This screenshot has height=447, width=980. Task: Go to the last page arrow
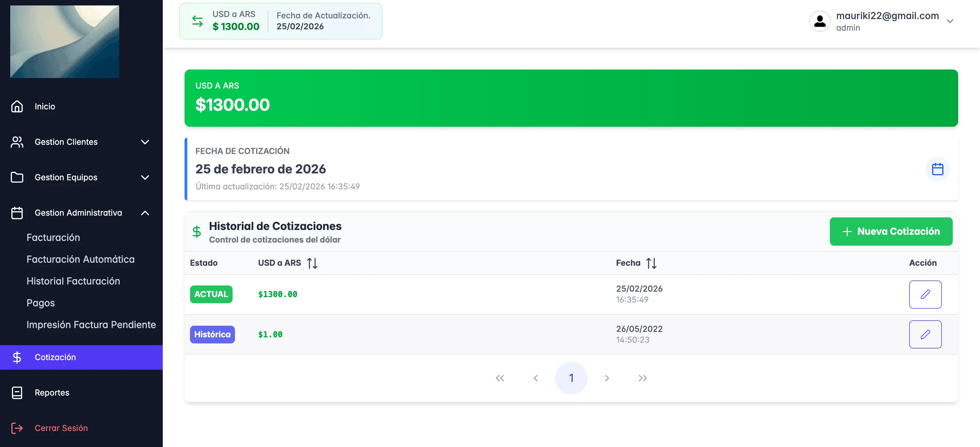(x=642, y=378)
